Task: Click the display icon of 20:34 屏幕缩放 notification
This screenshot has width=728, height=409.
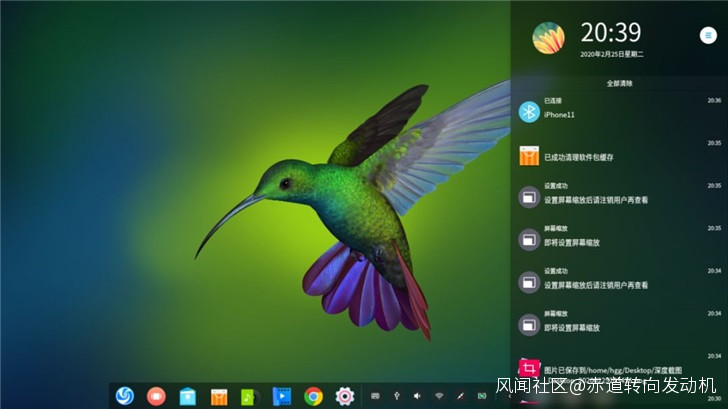Action: [529, 325]
